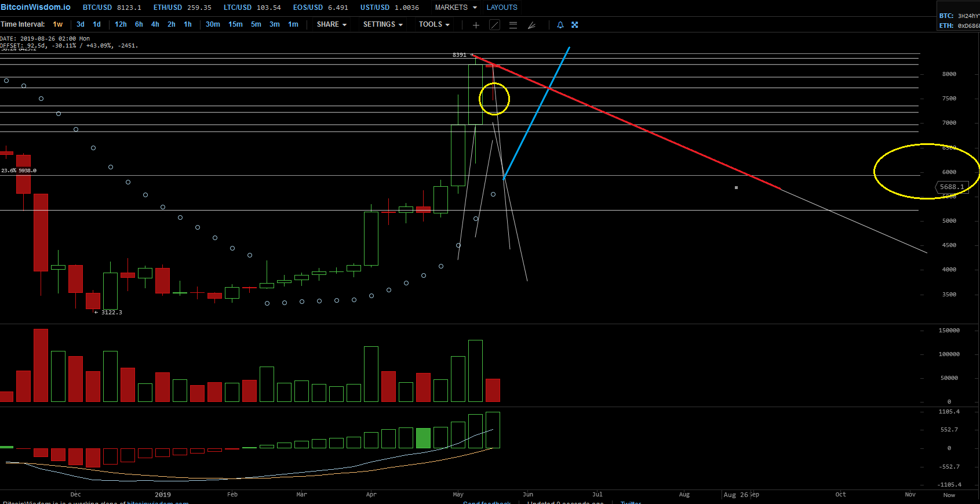Select the 30m time interval
This screenshot has height=504, width=980.
point(213,24)
